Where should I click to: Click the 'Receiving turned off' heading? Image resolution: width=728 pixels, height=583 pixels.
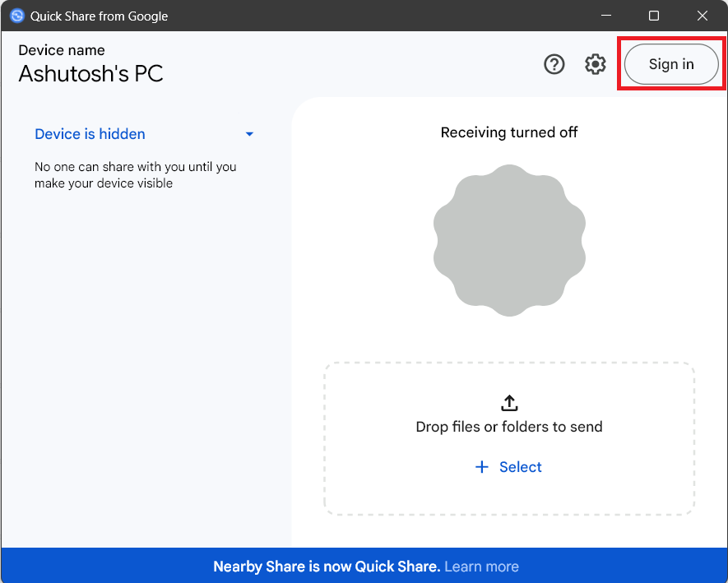tap(509, 132)
